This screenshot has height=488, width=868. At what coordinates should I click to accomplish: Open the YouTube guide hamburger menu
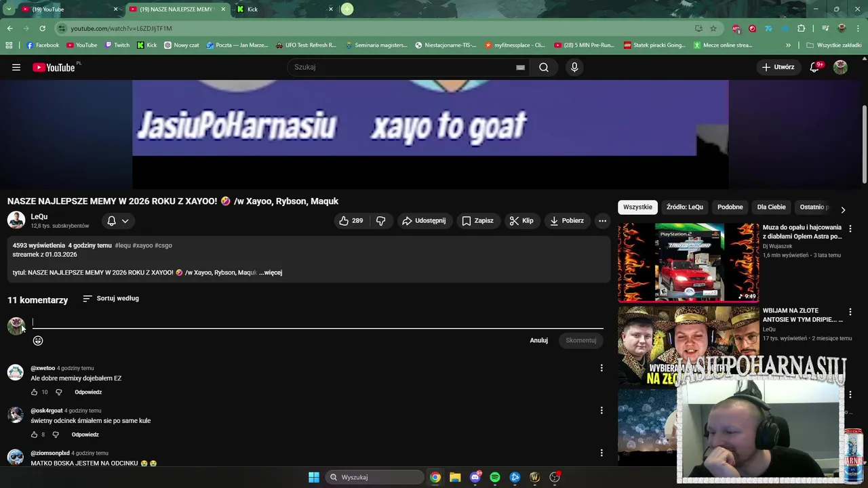(x=16, y=67)
